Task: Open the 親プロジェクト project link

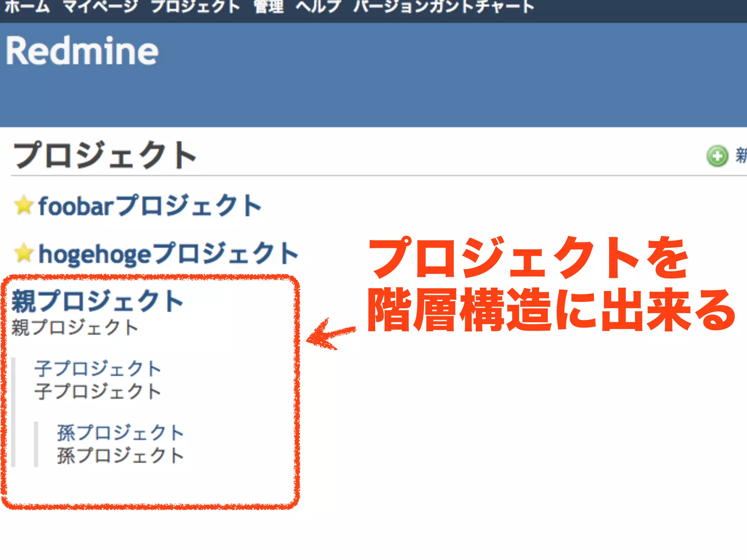Action: click(97, 301)
